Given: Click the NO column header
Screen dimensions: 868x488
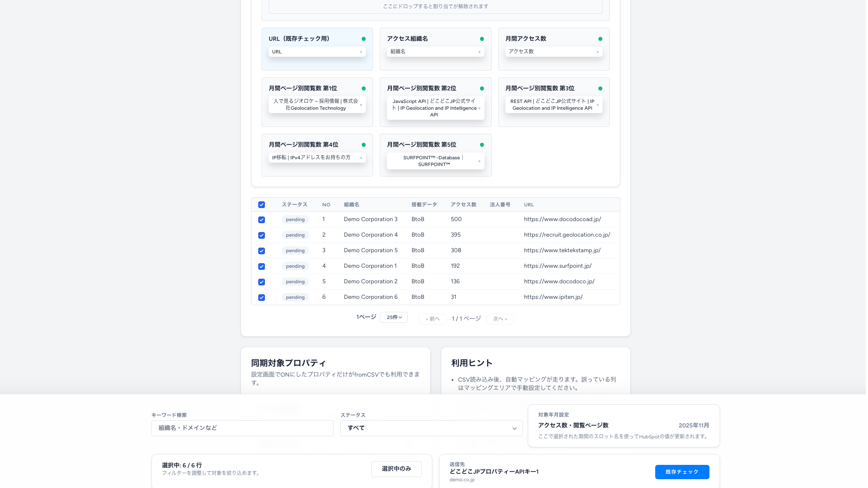Looking at the screenshot, I should pos(326,205).
